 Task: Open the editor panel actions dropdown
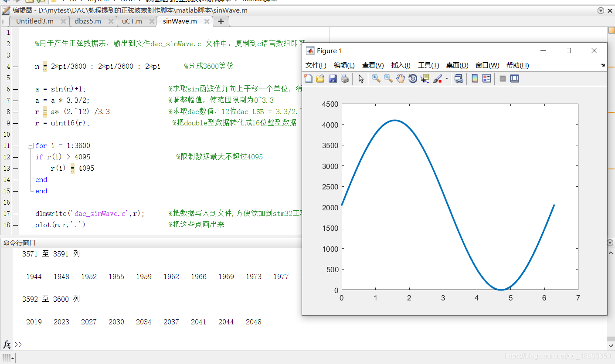pyautogui.click(x=601, y=10)
